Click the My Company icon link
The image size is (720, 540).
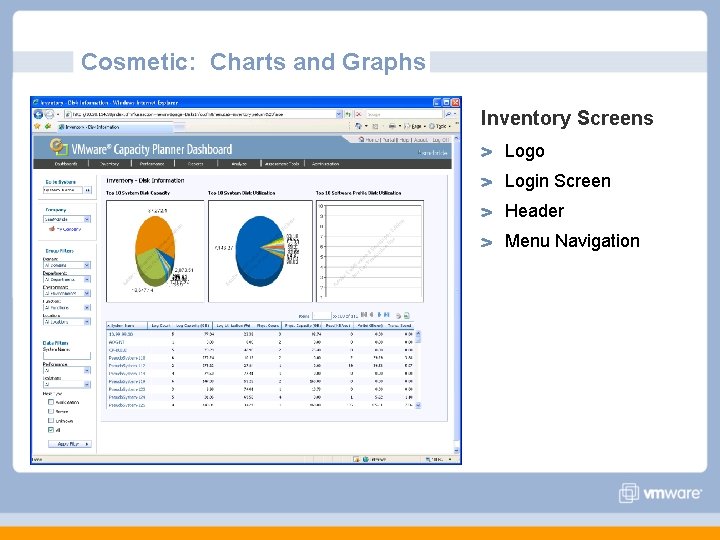tap(52, 229)
